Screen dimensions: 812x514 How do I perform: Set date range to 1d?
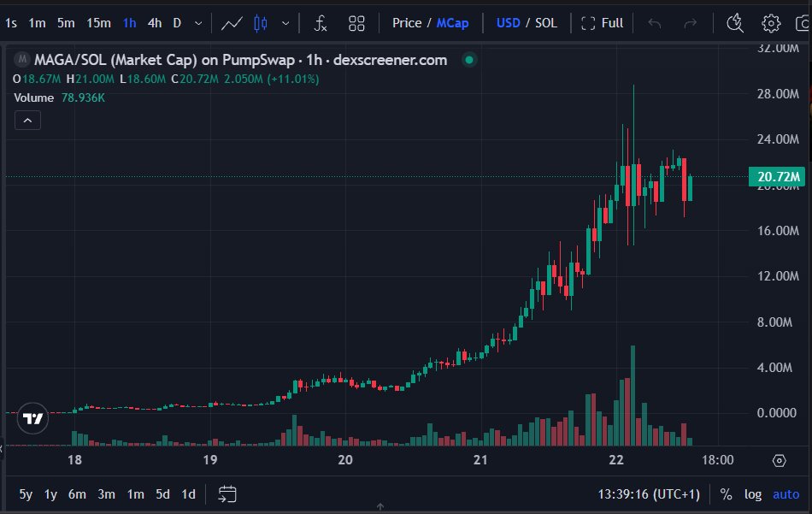tap(189, 494)
